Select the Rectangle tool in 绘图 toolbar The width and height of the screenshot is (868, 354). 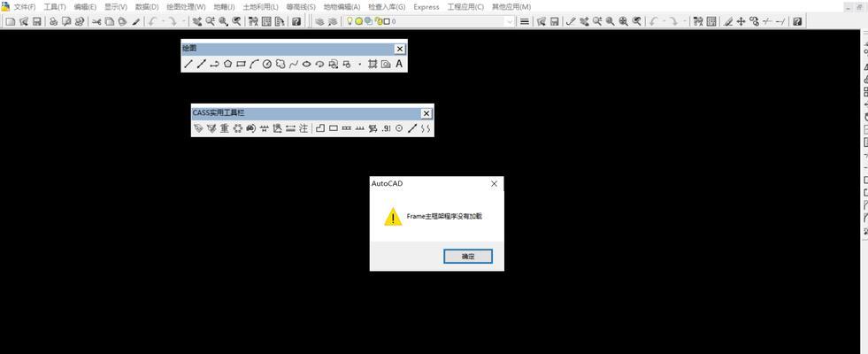click(241, 65)
